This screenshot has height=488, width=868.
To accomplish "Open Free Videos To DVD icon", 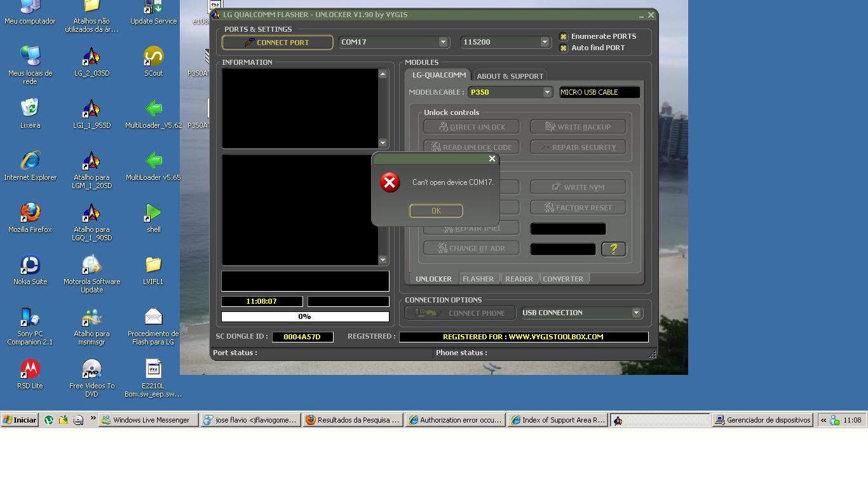I will [92, 377].
